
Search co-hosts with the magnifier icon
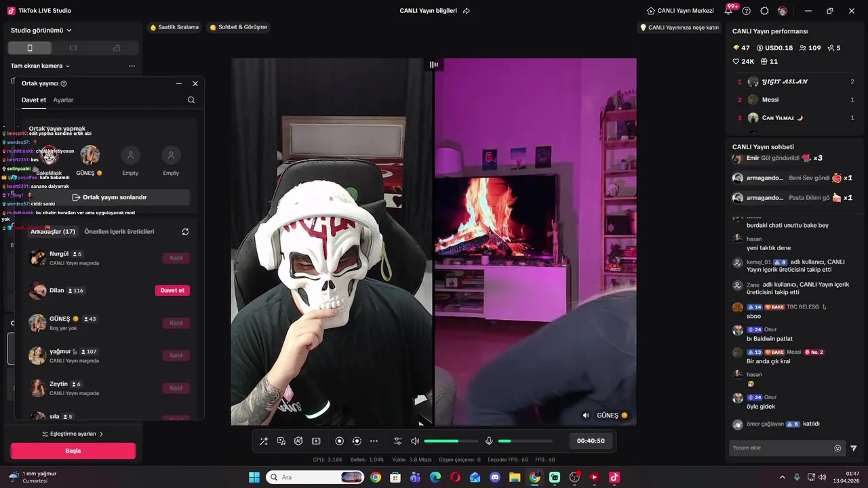[x=191, y=100]
